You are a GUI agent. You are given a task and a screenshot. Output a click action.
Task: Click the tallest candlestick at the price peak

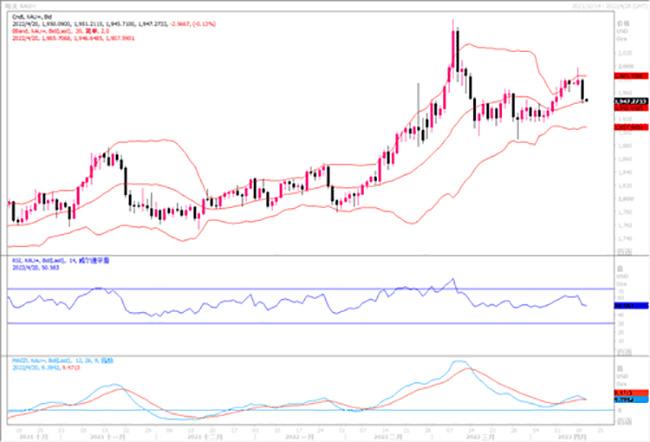[x=455, y=50]
